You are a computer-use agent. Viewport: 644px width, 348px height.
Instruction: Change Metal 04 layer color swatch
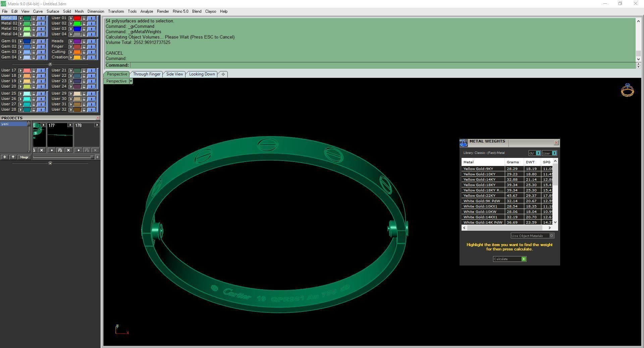tap(27, 34)
